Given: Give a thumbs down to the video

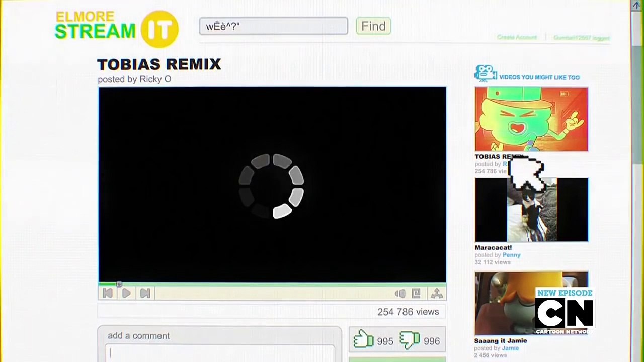Looking at the screenshot, I should coord(410,340).
